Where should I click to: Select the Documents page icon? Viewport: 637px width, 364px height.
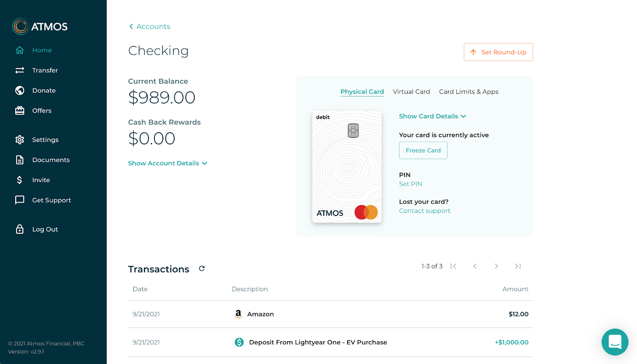tap(20, 160)
